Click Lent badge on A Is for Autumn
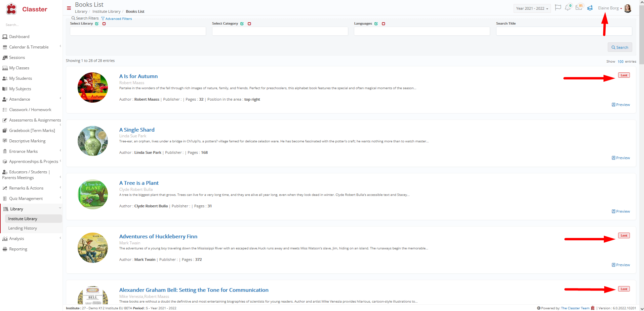Image resolution: width=644 pixels, height=311 pixels. click(624, 75)
